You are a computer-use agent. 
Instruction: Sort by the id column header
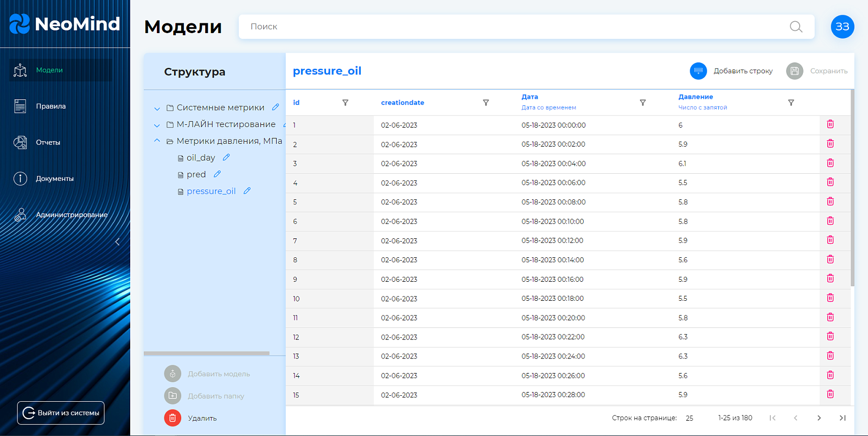click(x=296, y=103)
